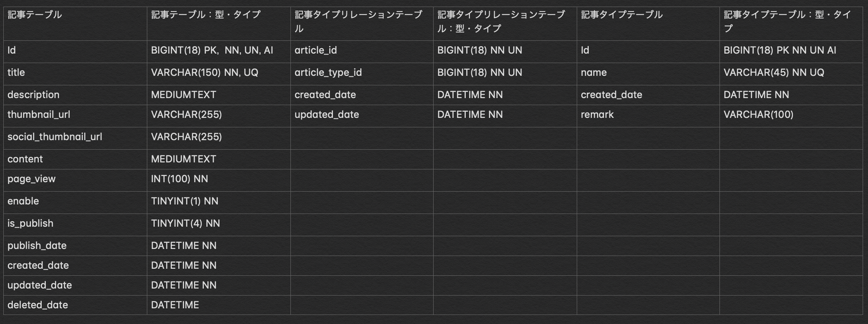Screen dimensions: 868x324
Task: Click the 'VARCHAR(150) NN, UQ' type cell
Action: click(x=219, y=74)
